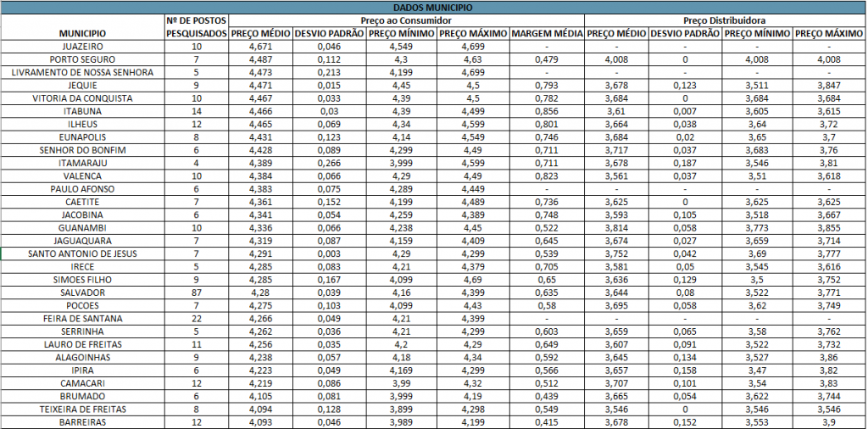
Task: Select distributor preço máximo 3,9 for Barreiras
Action: 829,422
